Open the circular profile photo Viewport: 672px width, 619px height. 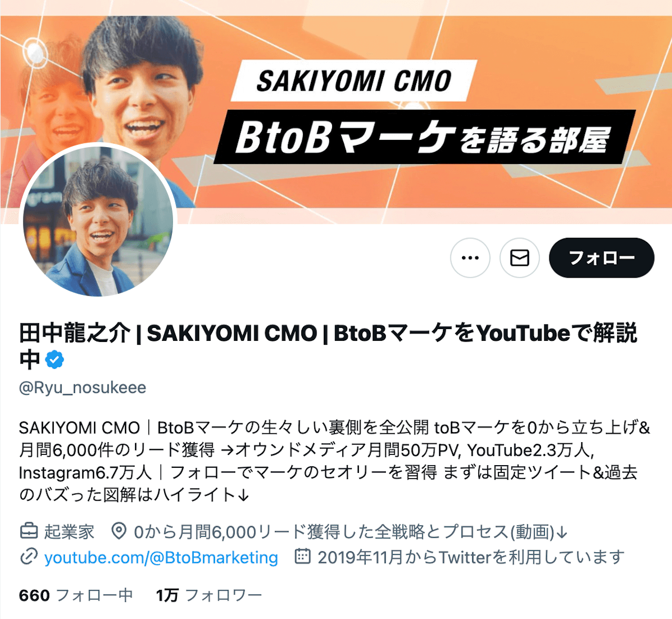pos(99,221)
